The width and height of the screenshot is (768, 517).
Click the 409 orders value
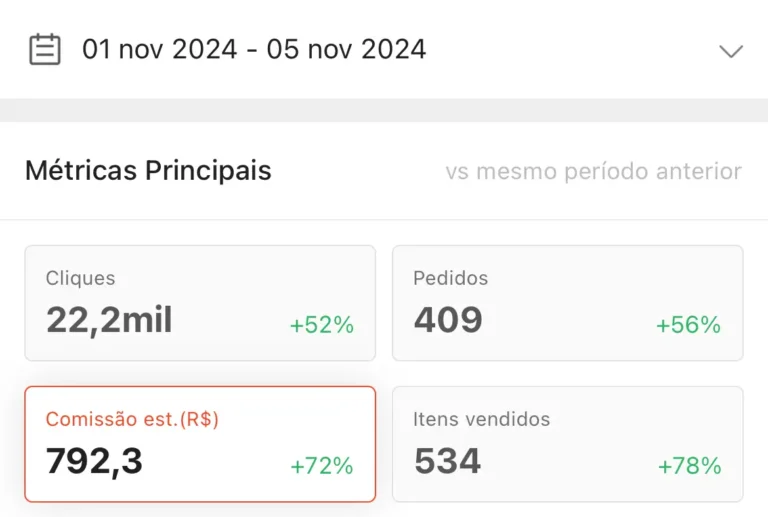pos(447,320)
